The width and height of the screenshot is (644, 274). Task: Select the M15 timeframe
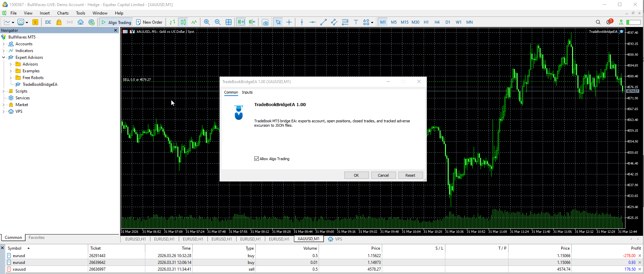[404, 22]
